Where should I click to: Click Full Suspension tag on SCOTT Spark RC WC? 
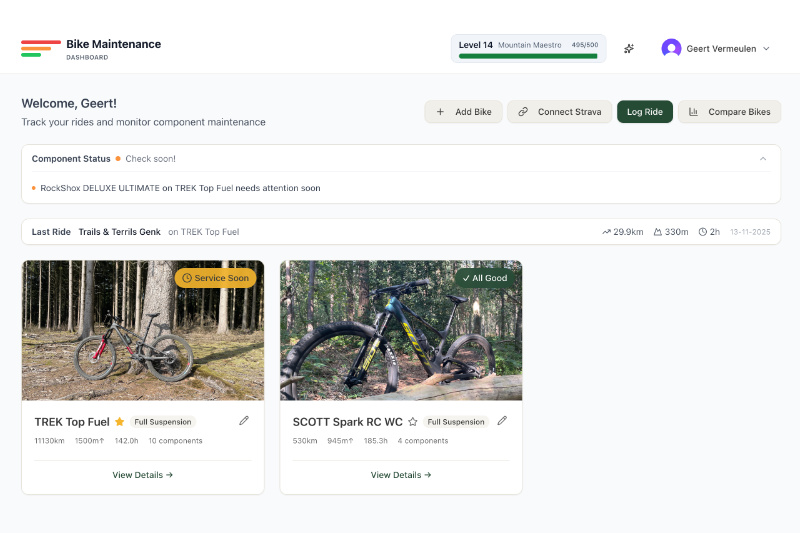point(456,422)
